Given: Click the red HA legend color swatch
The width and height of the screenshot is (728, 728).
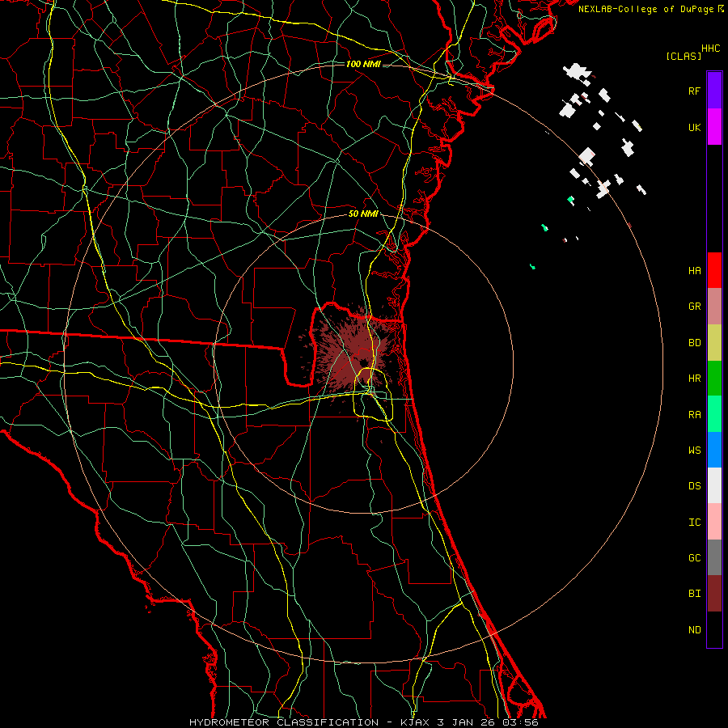Looking at the screenshot, I should (x=714, y=270).
